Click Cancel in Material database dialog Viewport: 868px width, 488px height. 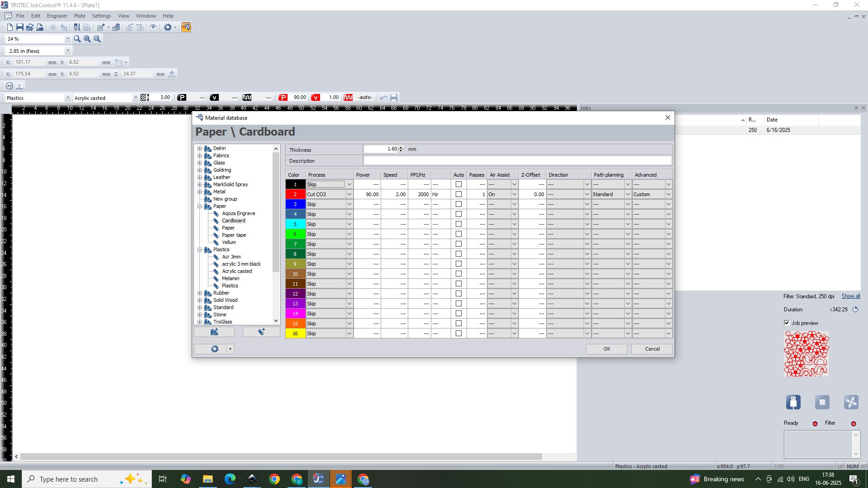click(x=652, y=349)
